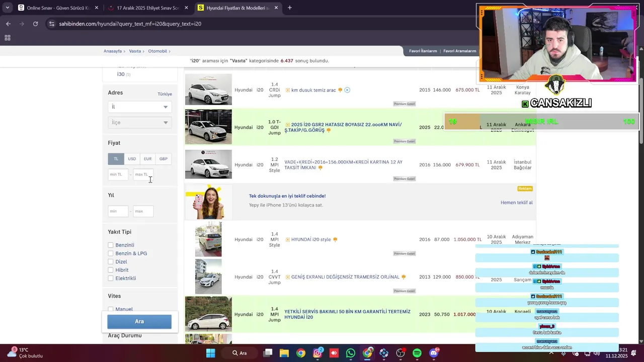Open the YETKİLİ SERVİS BAKIMLI listing

[347, 314]
